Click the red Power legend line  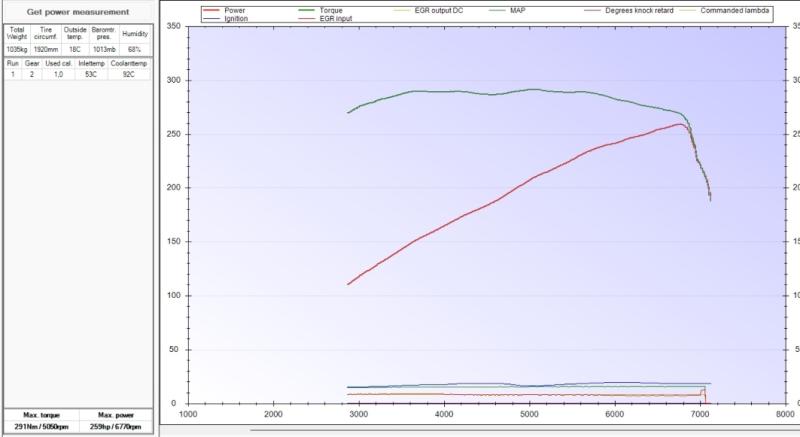tap(213, 11)
